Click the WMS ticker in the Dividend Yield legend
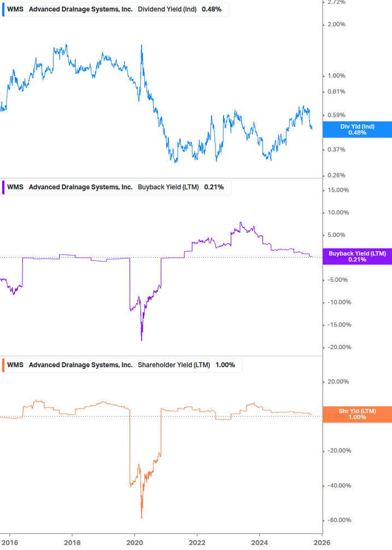 [x=15, y=9]
